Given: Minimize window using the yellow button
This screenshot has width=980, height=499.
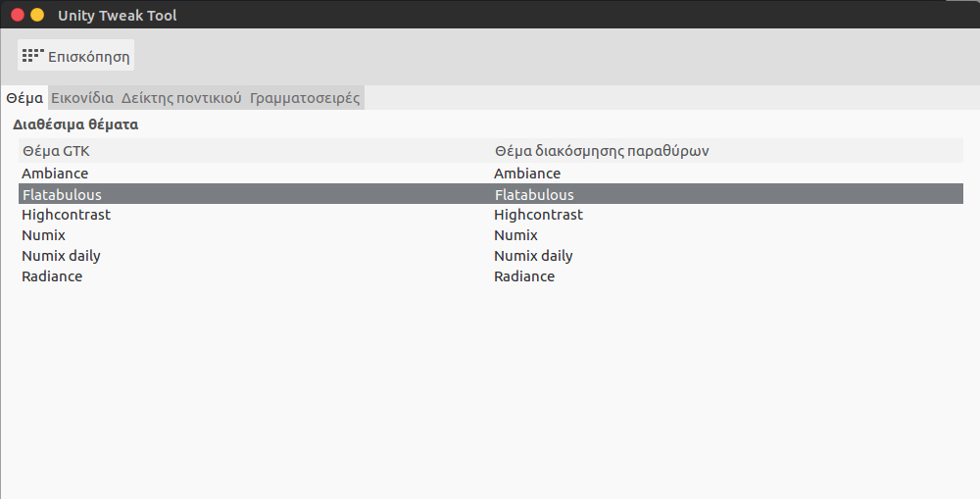Looking at the screenshot, I should 37,16.
